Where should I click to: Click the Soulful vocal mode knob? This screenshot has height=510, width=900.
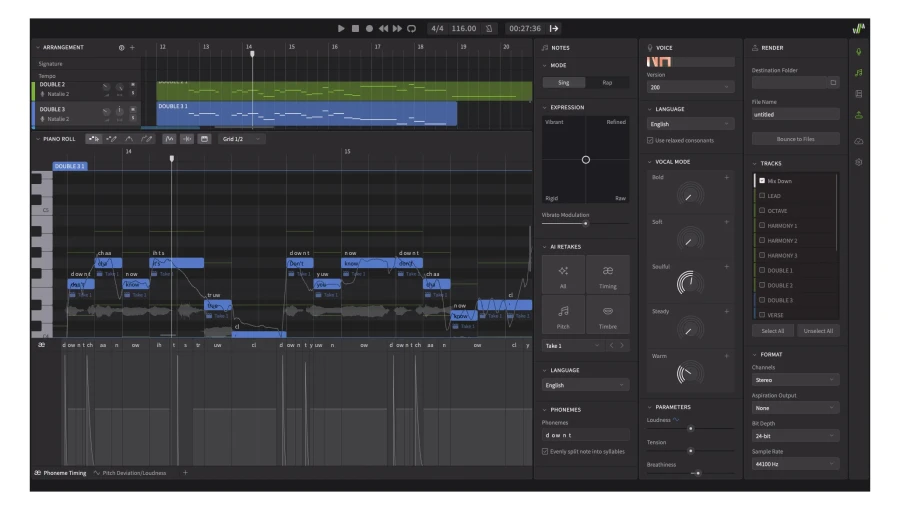click(690, 282)
